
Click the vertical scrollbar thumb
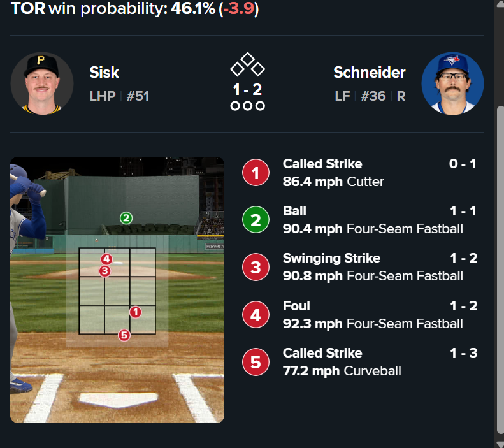(x=499, y=268)
